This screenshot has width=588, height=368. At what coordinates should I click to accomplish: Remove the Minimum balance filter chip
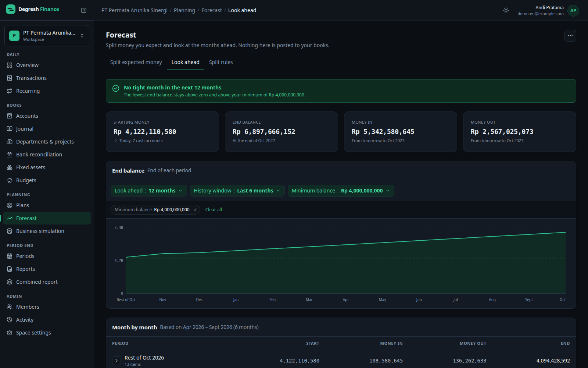point(195,210)
